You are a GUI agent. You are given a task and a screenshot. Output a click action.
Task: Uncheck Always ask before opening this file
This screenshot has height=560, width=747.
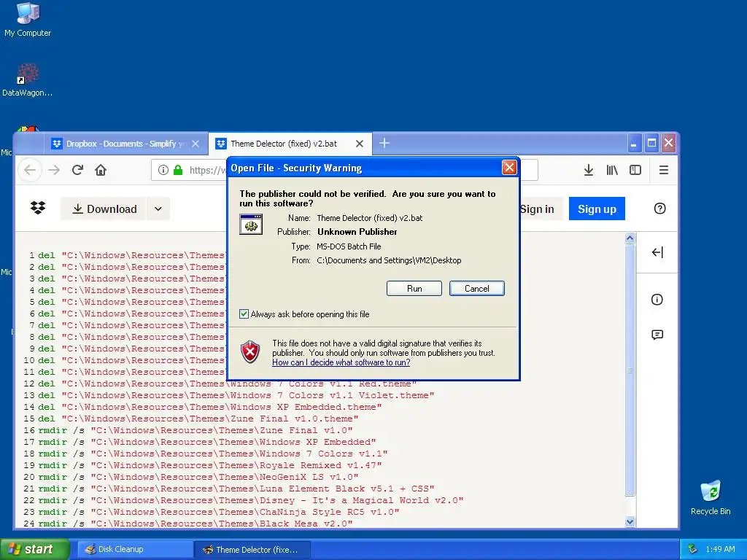click(244, 314)
